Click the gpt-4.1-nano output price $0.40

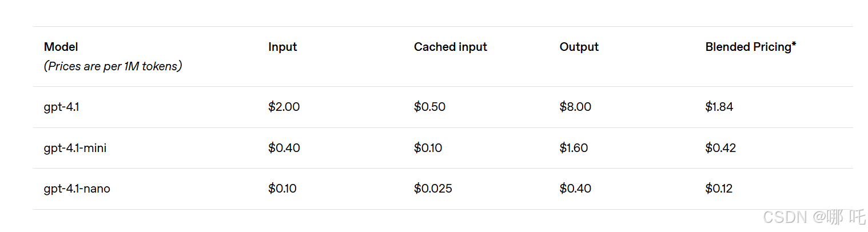575,189
